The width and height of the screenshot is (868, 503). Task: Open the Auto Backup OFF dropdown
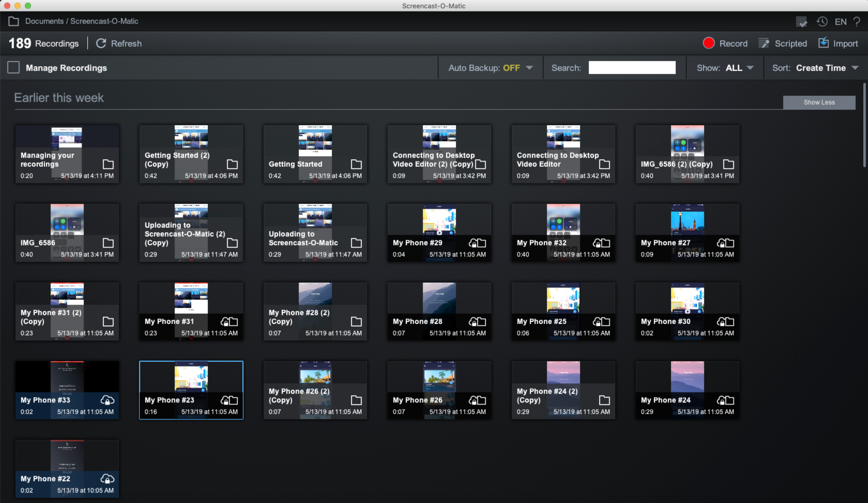[490, 68]
